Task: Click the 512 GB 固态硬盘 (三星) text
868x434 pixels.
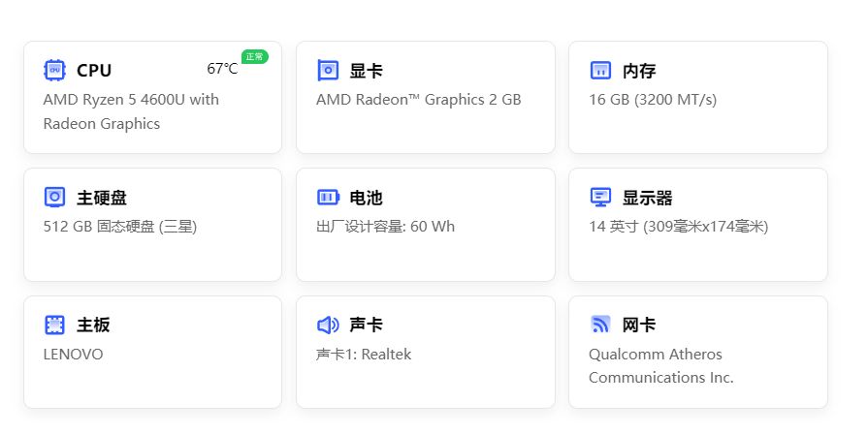Action: point(120,227)
